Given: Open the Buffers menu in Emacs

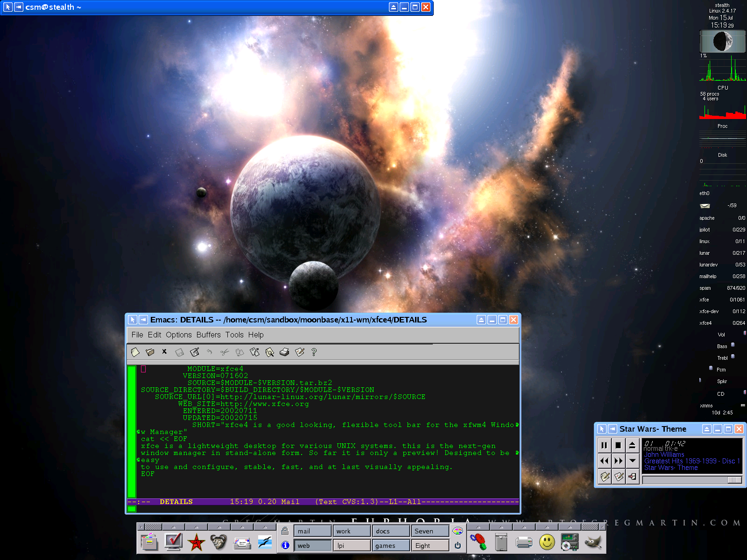Looking at the screenshot, I should click(x=208, y=335).
